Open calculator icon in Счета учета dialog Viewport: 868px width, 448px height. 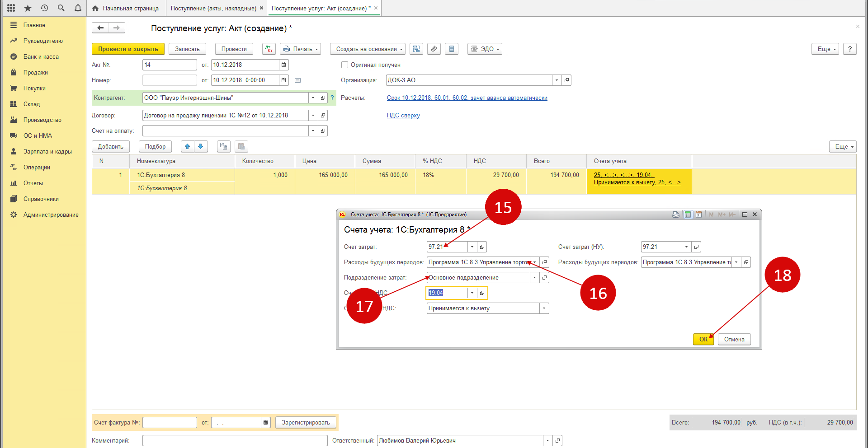click(688, 215)
